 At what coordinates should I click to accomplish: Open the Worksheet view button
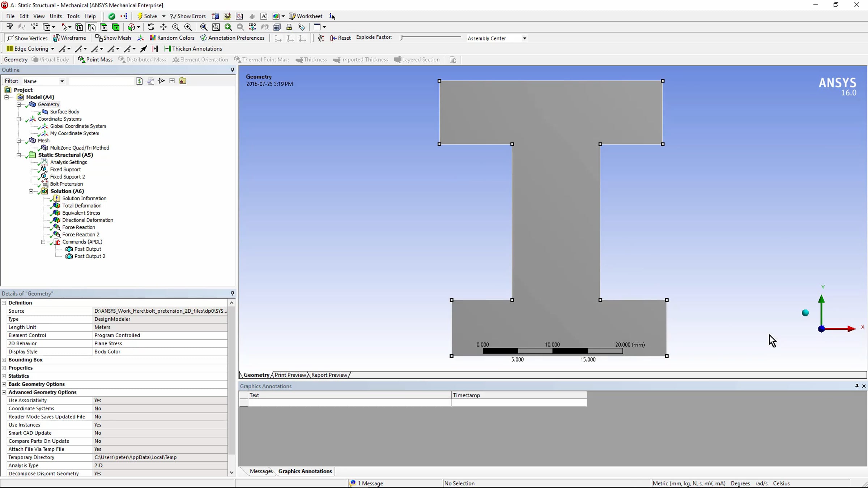(306, 16)
